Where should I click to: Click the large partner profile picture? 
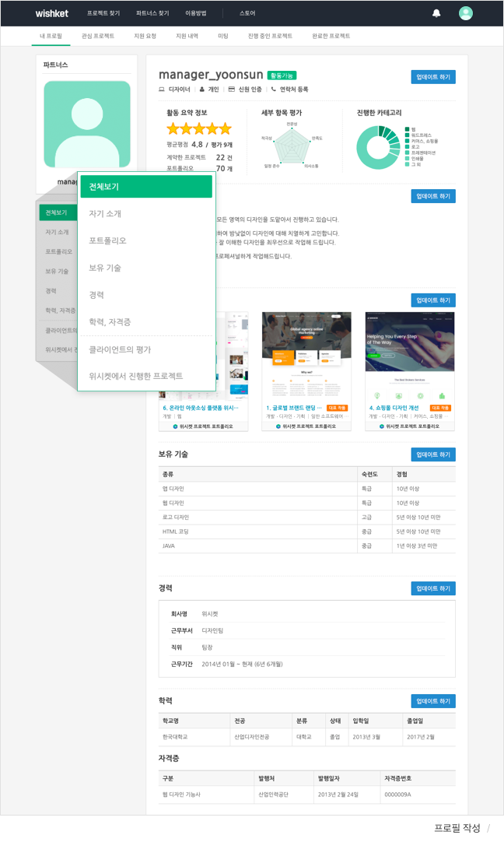point(87,125)
